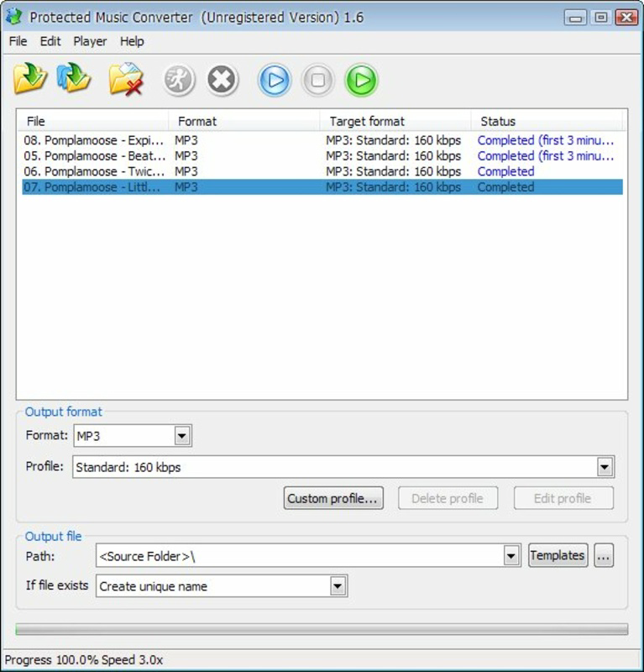Click the conversion progress bar
Screen dimensions: 644x672
322,628
